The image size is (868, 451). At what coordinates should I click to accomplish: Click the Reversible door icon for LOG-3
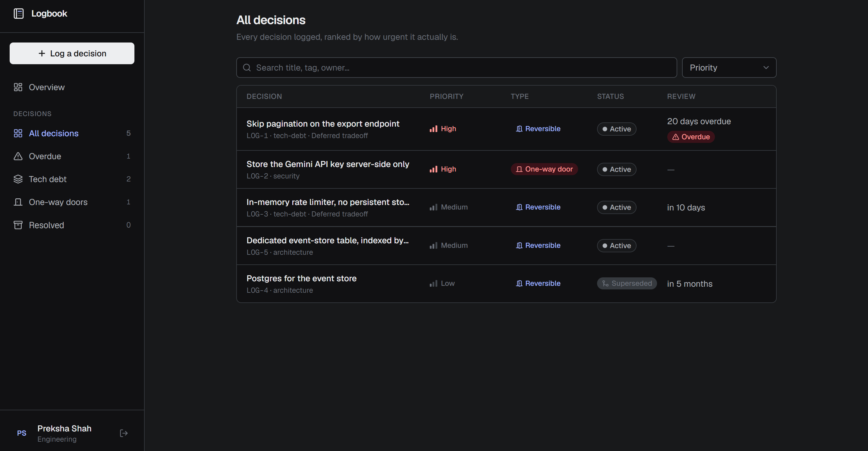pyautogui.click(x=519, y=207)
